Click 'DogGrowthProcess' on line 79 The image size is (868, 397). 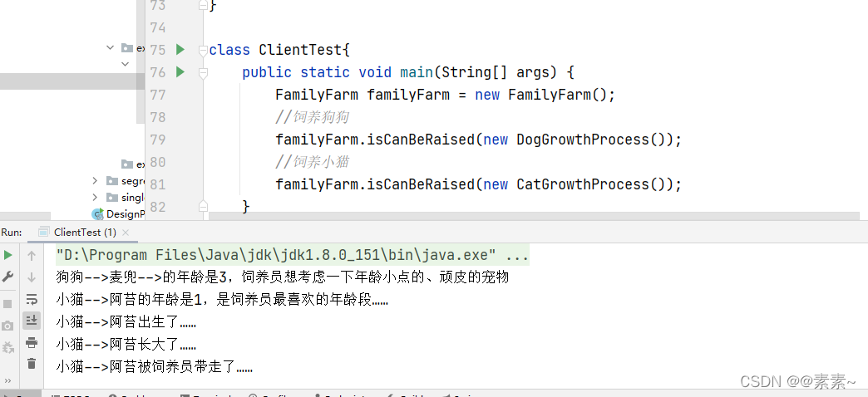click(582, 140)
